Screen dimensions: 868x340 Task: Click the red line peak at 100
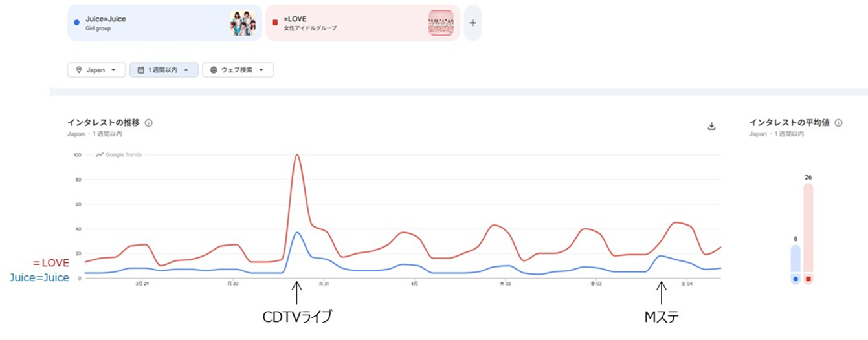(297, 155)
